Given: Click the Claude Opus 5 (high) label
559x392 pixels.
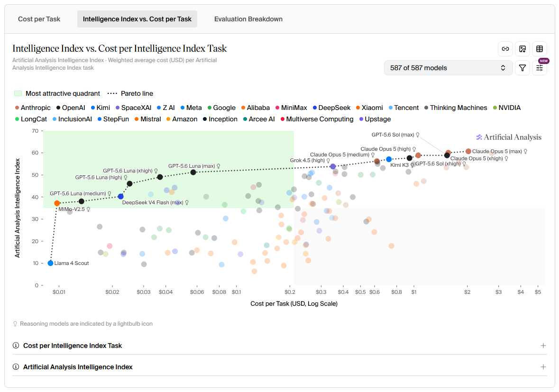Looking at the screenshot, I should pos(386,149).
